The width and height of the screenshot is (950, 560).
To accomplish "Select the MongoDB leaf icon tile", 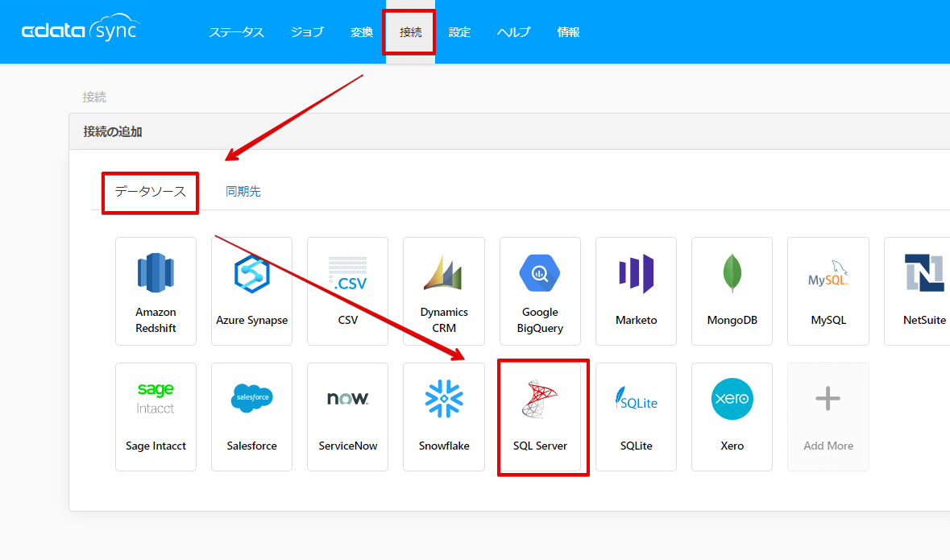I will (732, 291).
